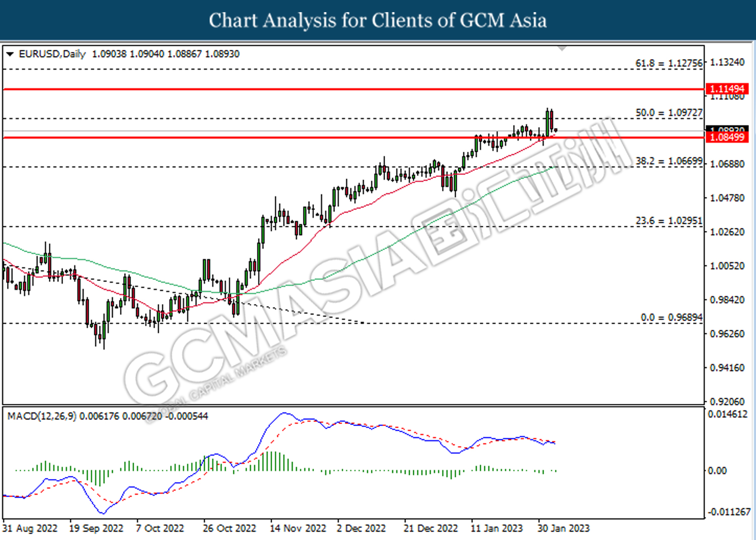Click the 1.02620 price axis value

[x=727, y=232]
